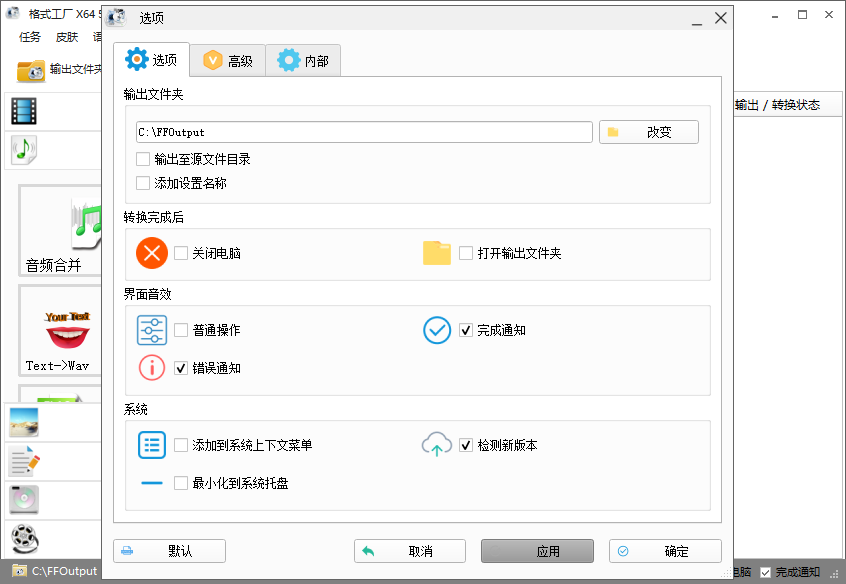Open the 任务 menu in main window

click(x=30, y=37)
